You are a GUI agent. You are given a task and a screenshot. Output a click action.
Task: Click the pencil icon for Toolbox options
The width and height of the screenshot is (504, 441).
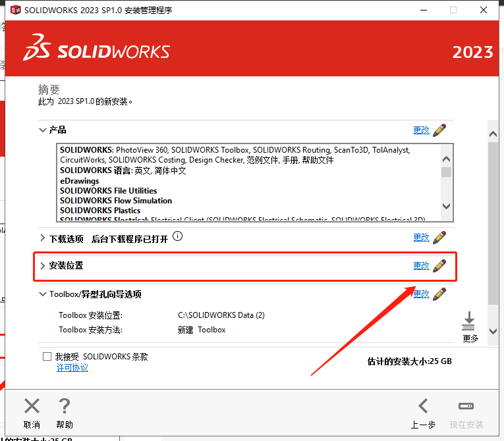[439, 294]
